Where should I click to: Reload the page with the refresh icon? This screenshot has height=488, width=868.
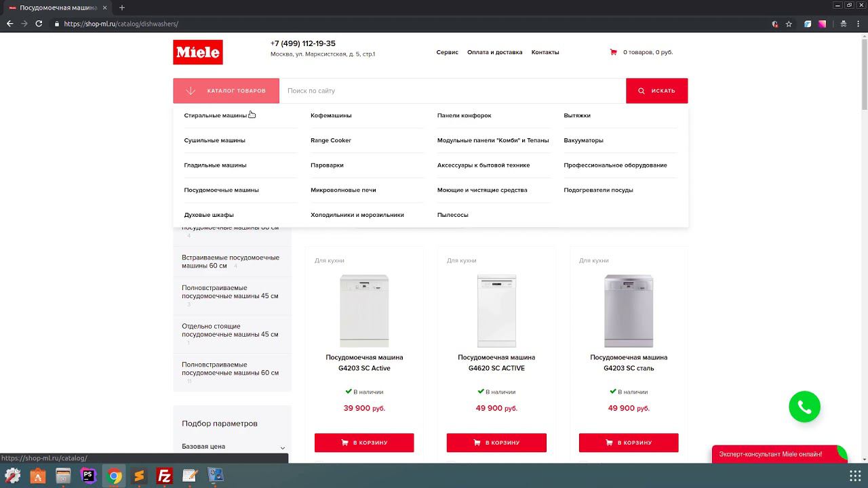click(39, 24)
